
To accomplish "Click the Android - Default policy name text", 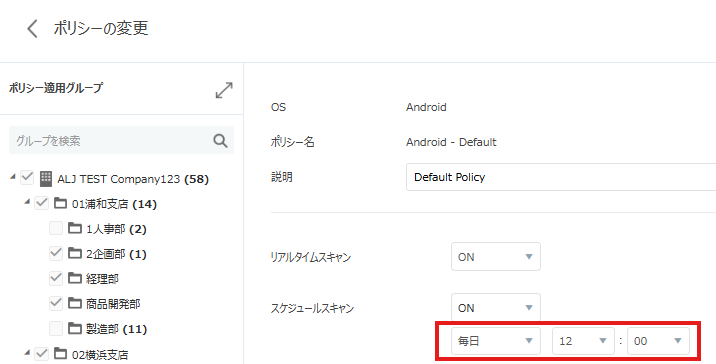I will 451,142.
